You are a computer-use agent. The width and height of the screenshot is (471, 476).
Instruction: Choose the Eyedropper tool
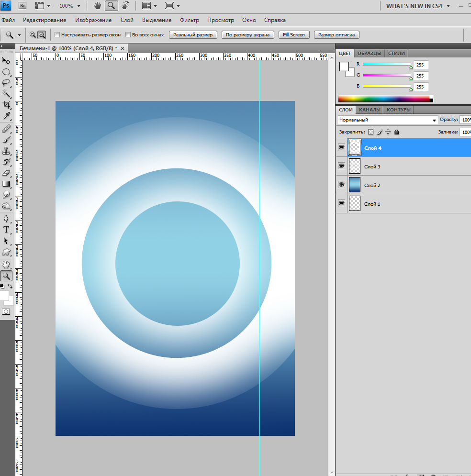[6, 116]
